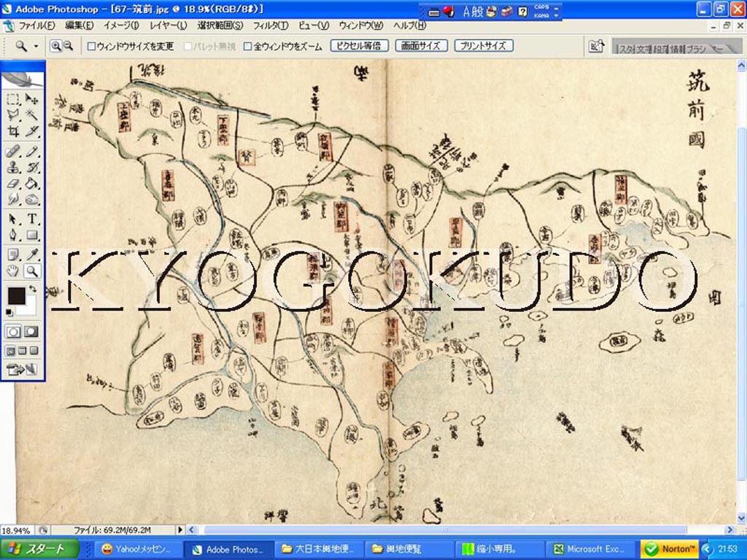Click ピクセル等倍 button
Screen dimensions: 747x560
click(359, 46)
